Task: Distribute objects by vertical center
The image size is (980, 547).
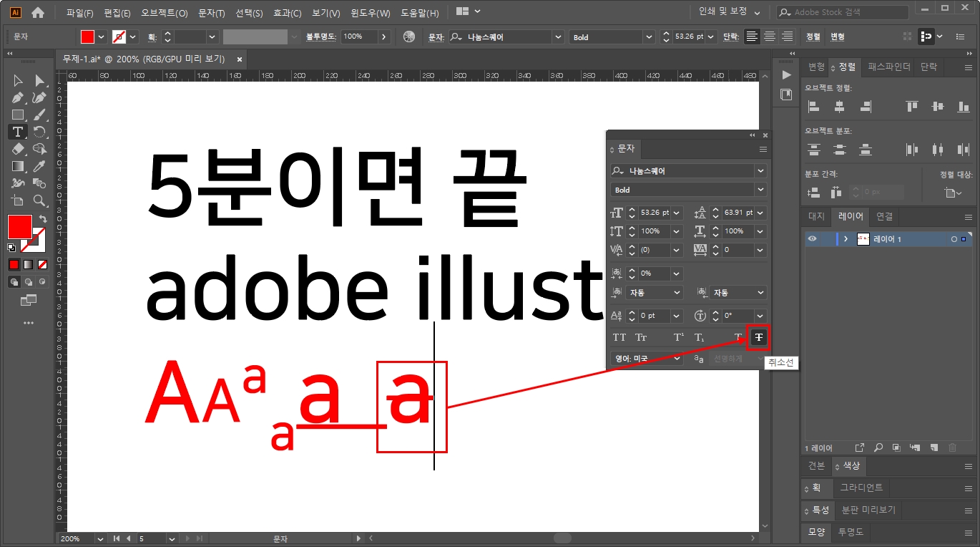Action: coord(839,150)
